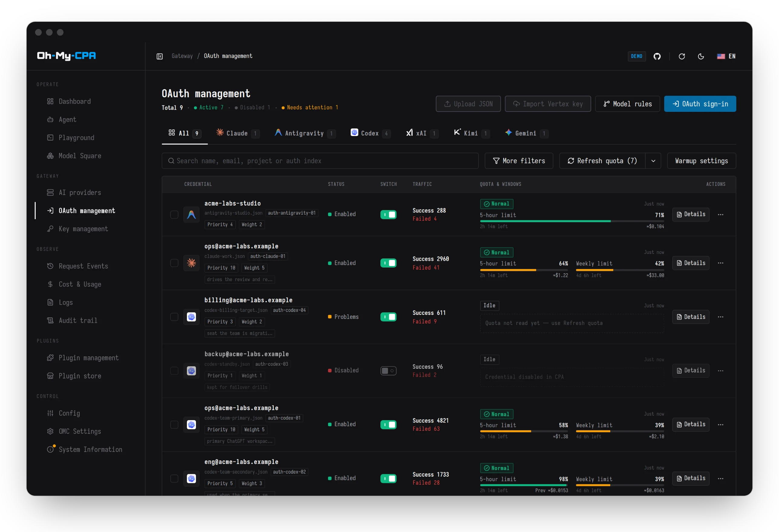Switch theme with the moon icon
This screenshot has height=532, width=779.
coord(701,56)
